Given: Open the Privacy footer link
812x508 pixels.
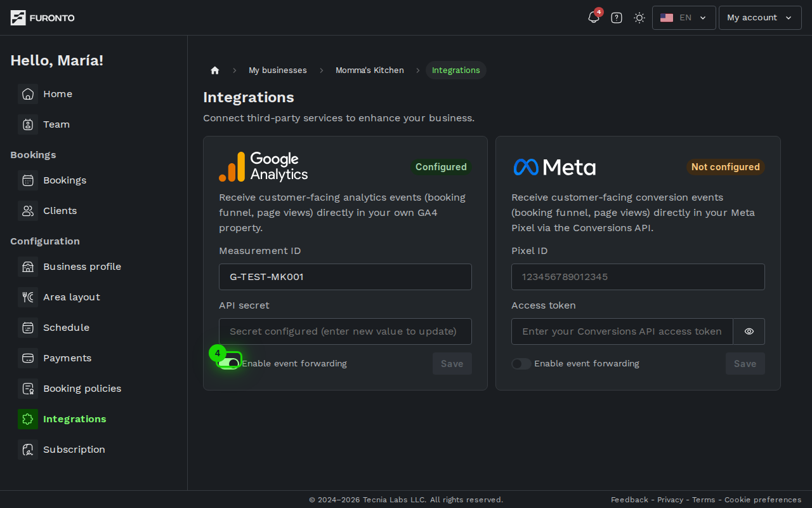Looking at the screenshot, I should tap(670, 500).
